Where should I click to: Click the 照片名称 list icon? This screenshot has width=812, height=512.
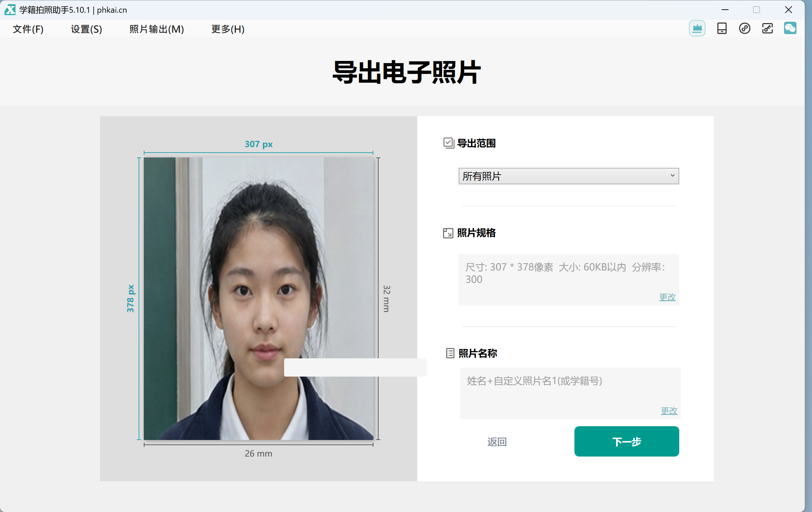[x=450, y=353]
